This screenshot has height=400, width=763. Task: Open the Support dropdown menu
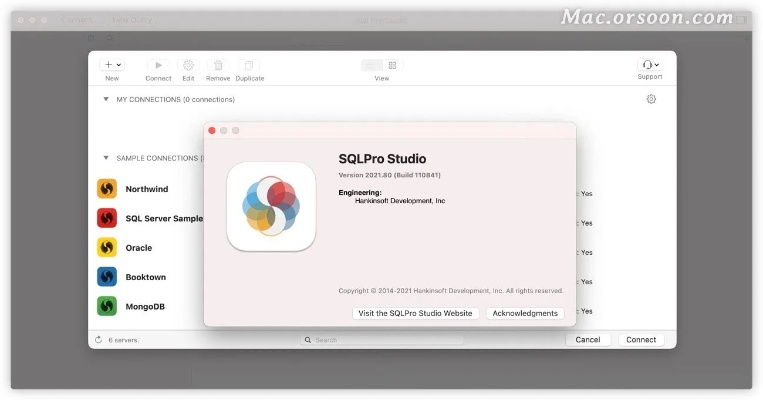(649, 65)
